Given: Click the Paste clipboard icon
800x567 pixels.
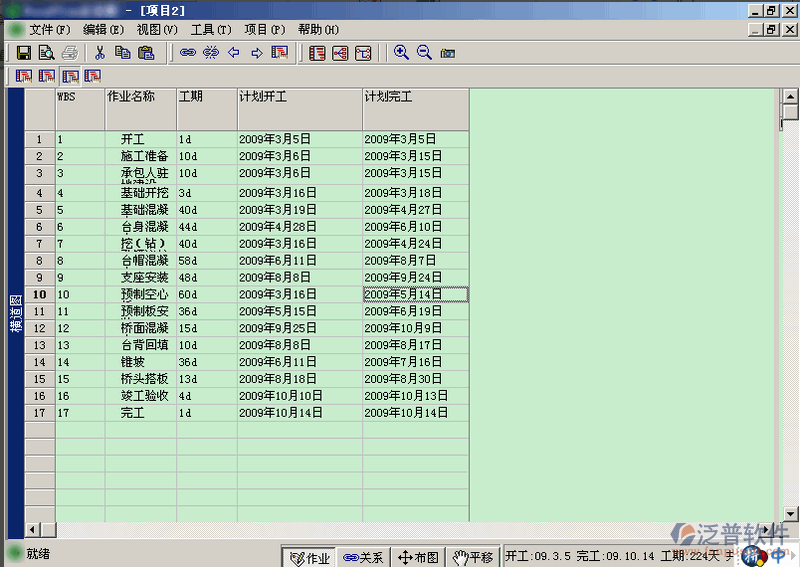Looking at the screenshot, I should 146,53.
